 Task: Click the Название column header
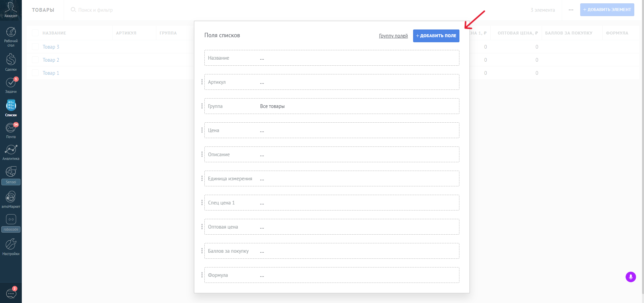54,33
